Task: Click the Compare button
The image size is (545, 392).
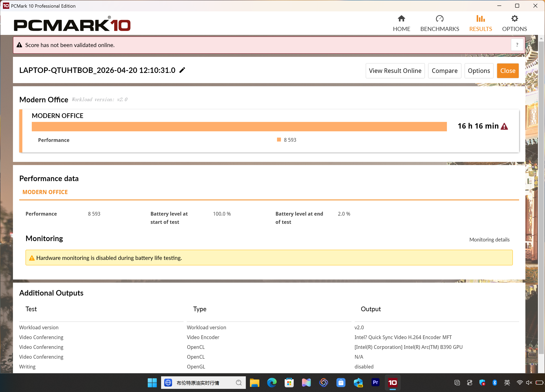Action: pos(444,71)
